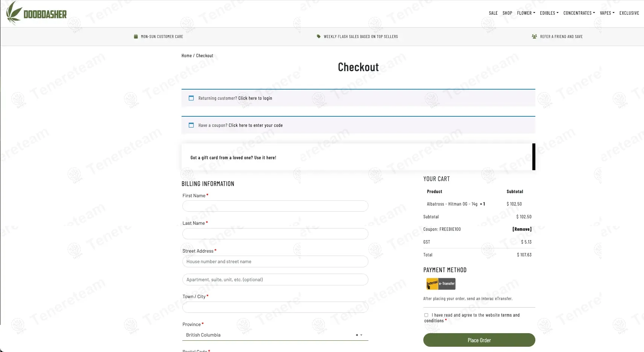Click the calendar icon beside Mon-Sun Customer Care

[136, 37]
